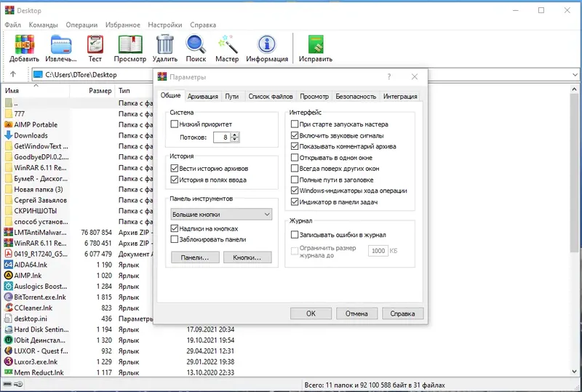Enable Заблокировать панели checkbox

175,239
